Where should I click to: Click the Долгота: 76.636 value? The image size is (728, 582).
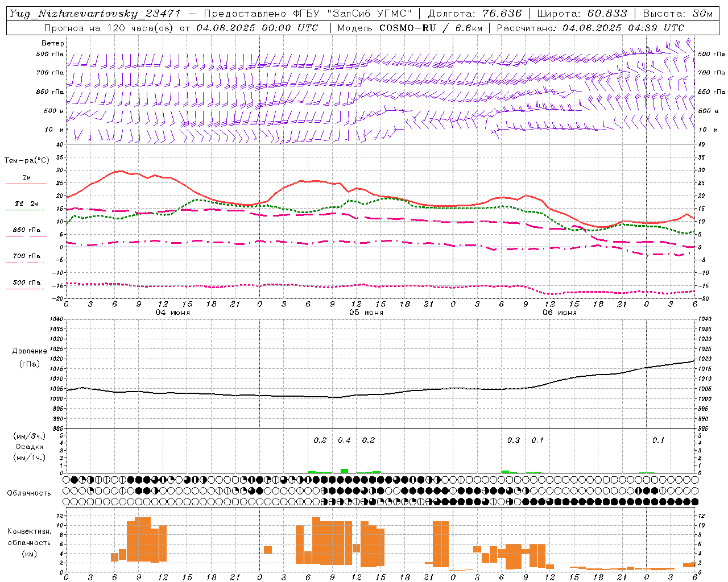[x=475, y=14]
